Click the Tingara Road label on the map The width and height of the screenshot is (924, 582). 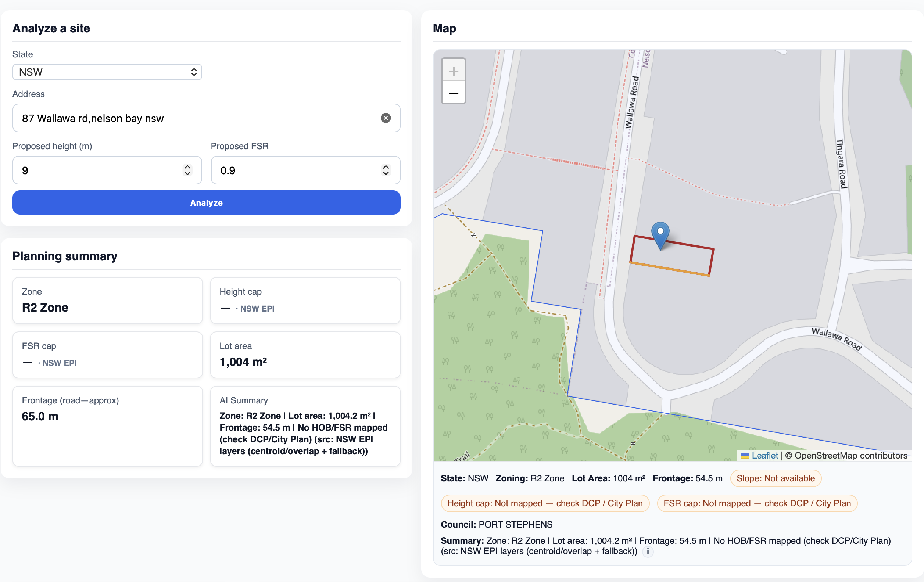(841, 164)
